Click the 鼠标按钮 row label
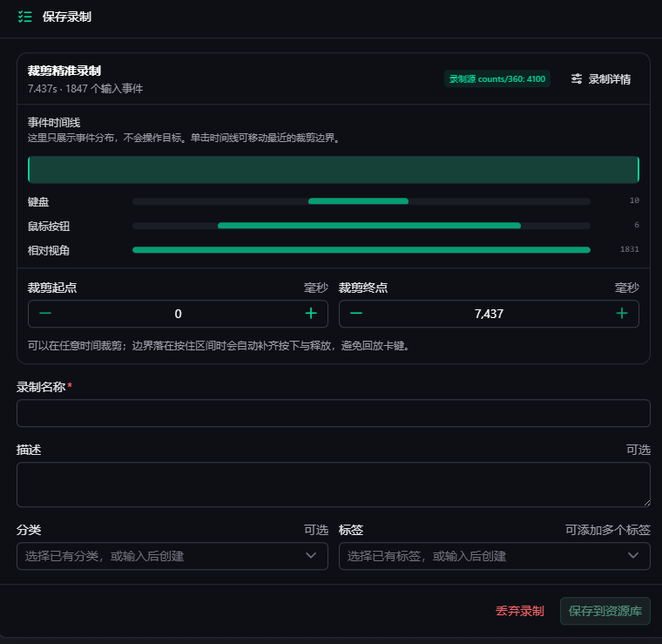 (49, 227)
